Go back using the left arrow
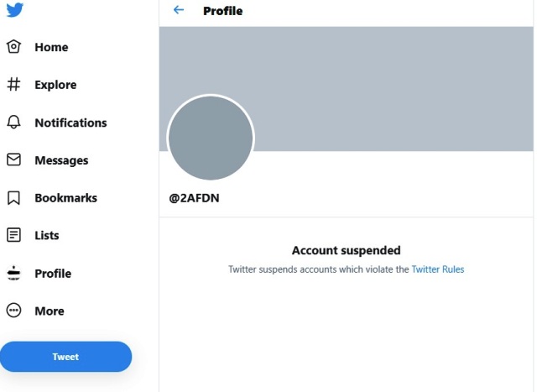The height and width of the screenshot is (392, 537). (x=178, y=11)
